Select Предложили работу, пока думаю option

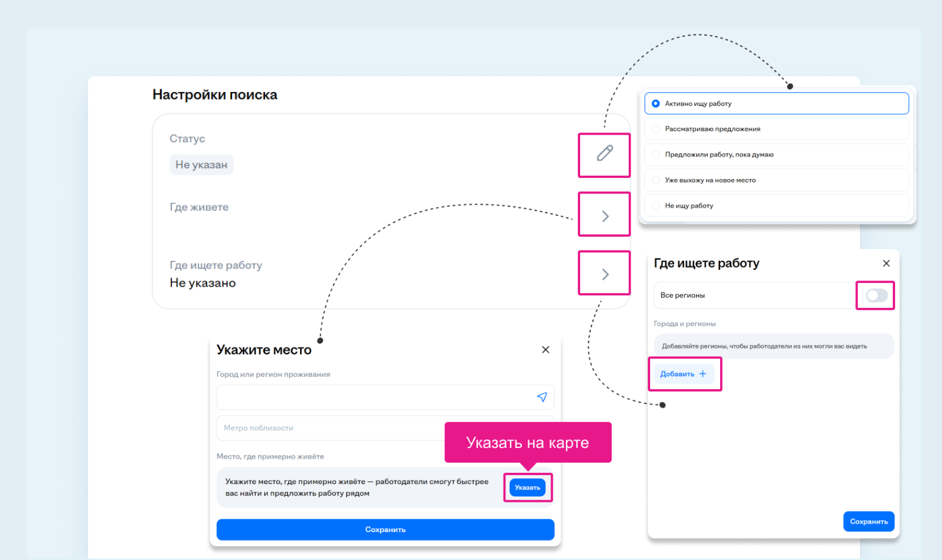point(776,154)
